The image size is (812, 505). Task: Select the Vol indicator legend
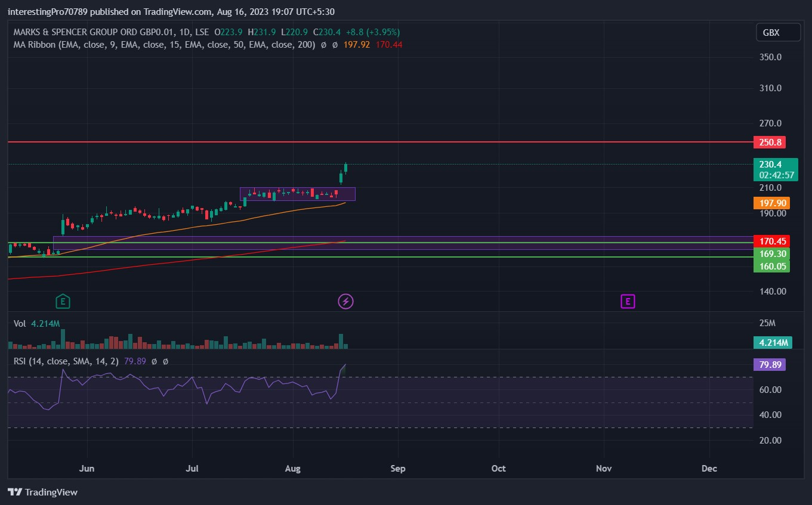[x=20, y=323]
